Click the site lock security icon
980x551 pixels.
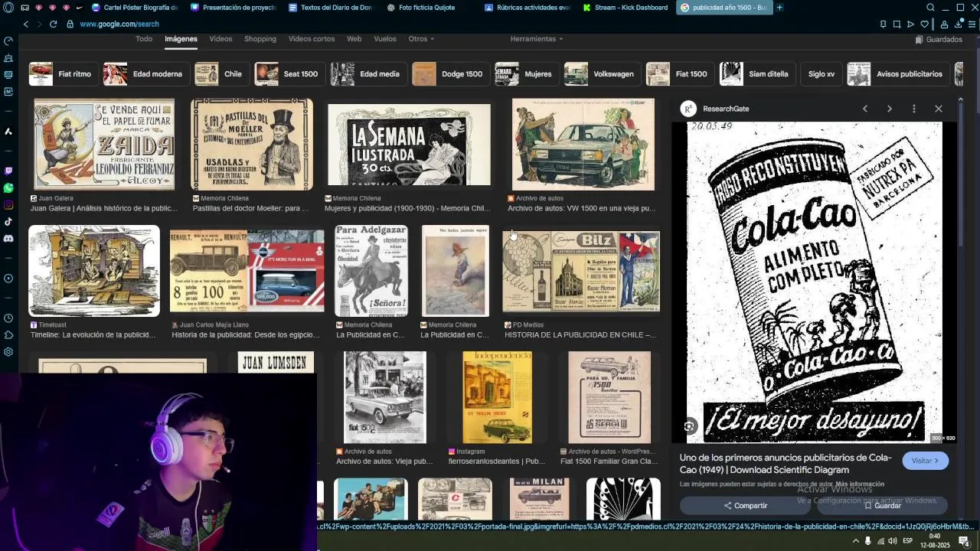click(x=70, y=24)
